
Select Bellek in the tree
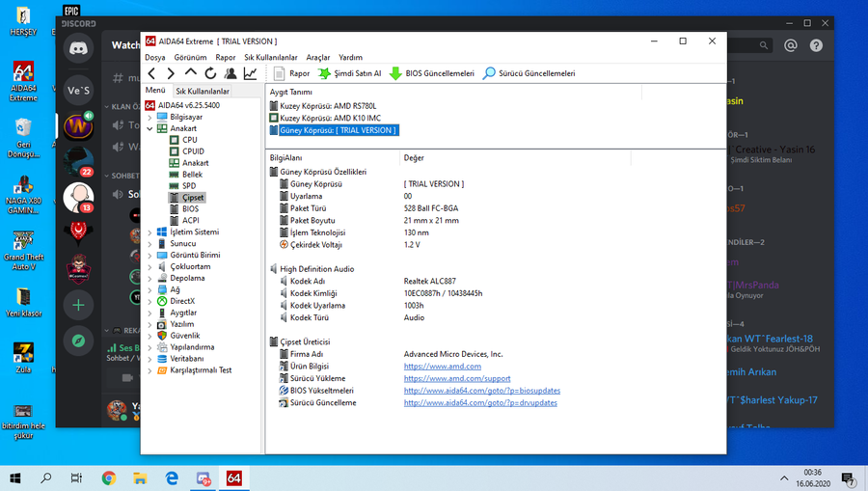(x=192, y=175)
